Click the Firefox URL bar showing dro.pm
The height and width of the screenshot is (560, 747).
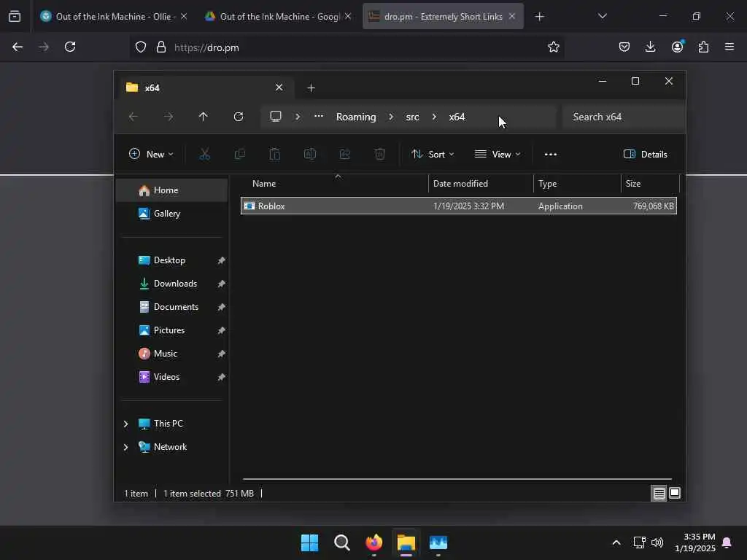click(347, 47)
